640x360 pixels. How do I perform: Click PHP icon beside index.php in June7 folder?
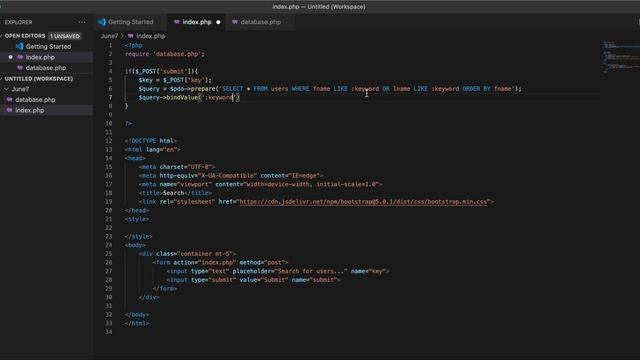click(9, 110)
